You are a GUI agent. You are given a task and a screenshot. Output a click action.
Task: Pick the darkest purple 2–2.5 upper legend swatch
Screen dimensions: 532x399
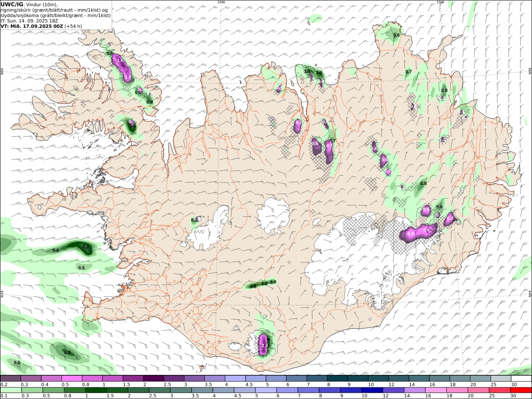(x=153, y=379)
